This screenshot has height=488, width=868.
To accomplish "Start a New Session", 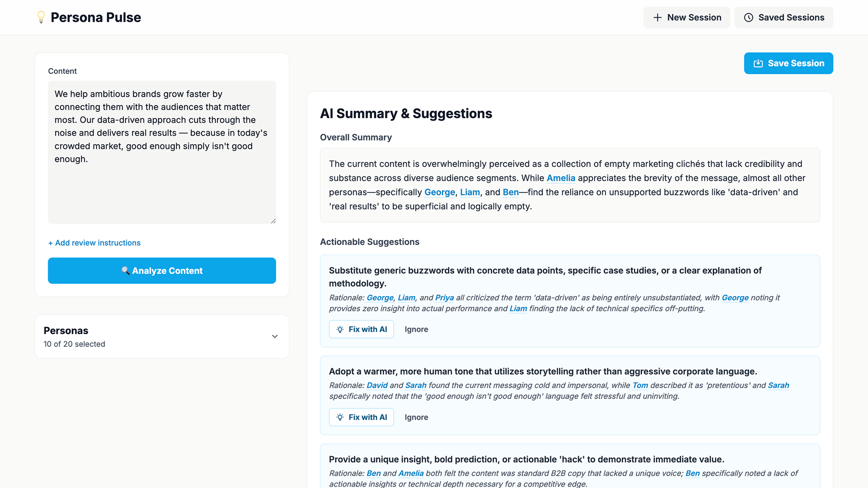I will [686, 17].
